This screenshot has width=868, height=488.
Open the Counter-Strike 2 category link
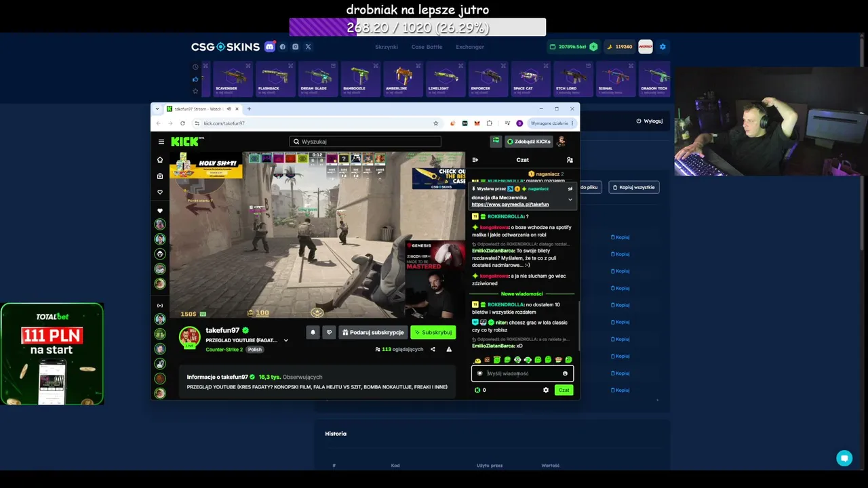[x=224, y=350]
